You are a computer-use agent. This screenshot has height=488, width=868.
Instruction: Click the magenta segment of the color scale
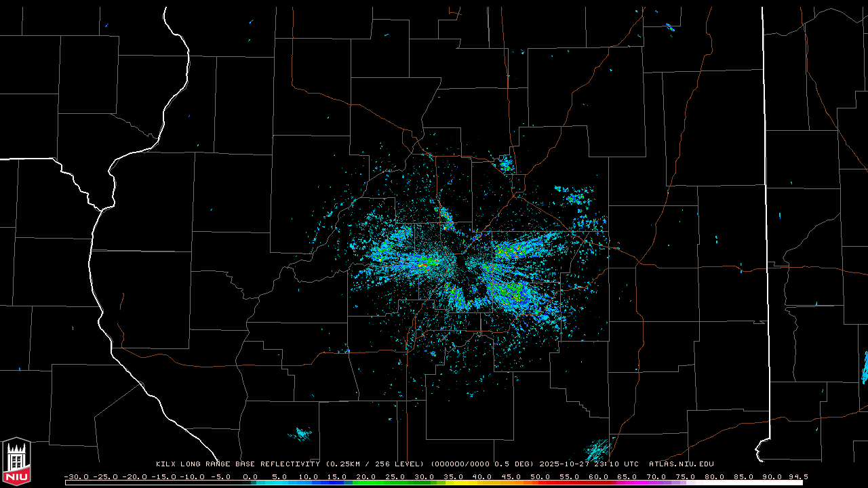pyautogui.click(x=631, y=483)
